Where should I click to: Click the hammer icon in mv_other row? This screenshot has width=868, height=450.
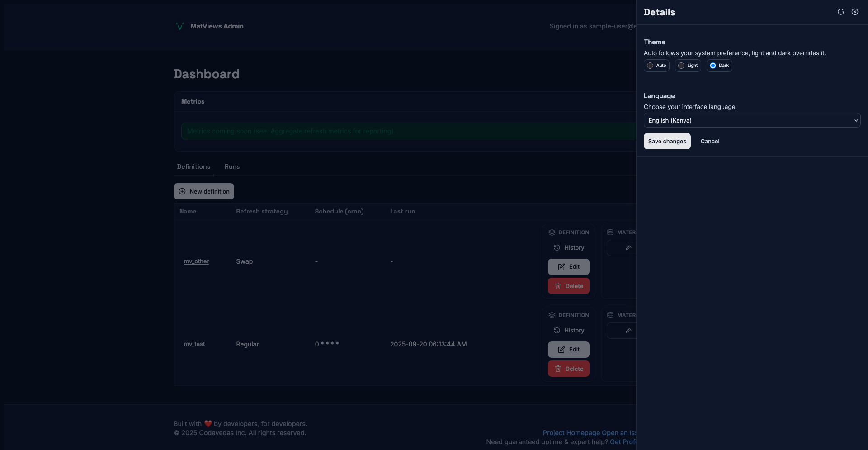pyautogui.click(x=628, y=248)
